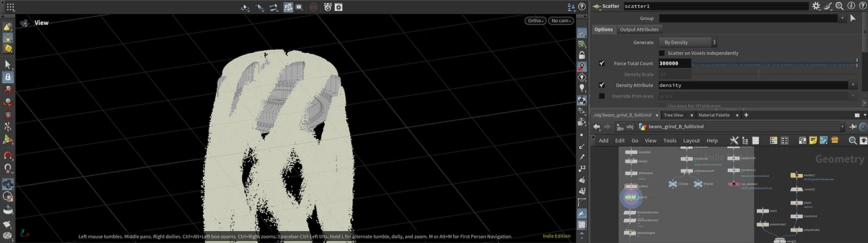Click the viewport help question mark
Image resolution: width=868 pixels, height=243 pixels.
[x=582, y=7]
